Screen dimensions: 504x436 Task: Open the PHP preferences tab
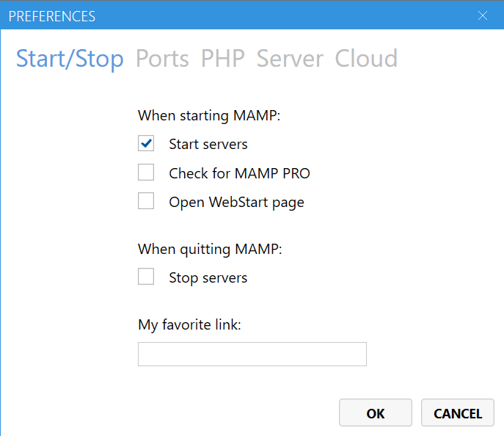223,59
